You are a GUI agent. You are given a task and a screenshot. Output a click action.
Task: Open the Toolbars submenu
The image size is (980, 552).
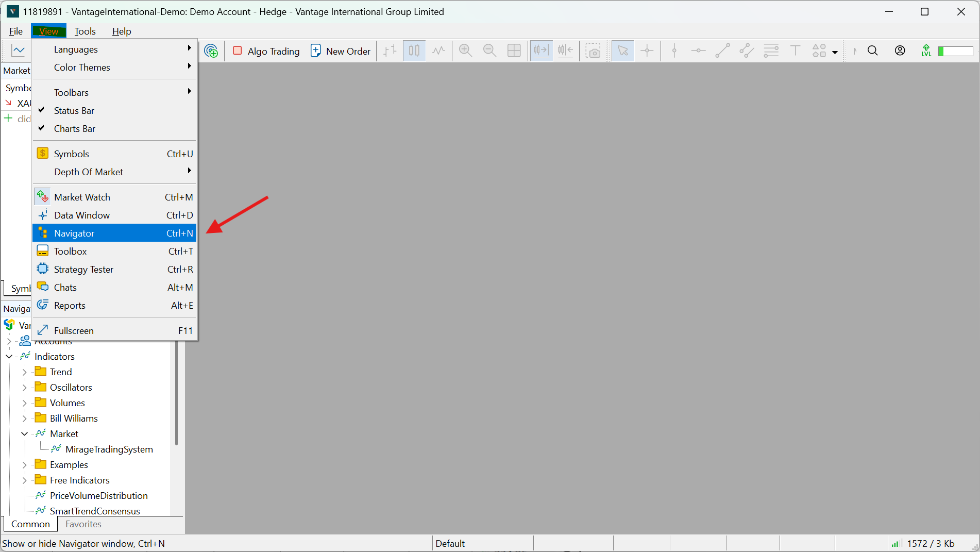coord(114,93)
